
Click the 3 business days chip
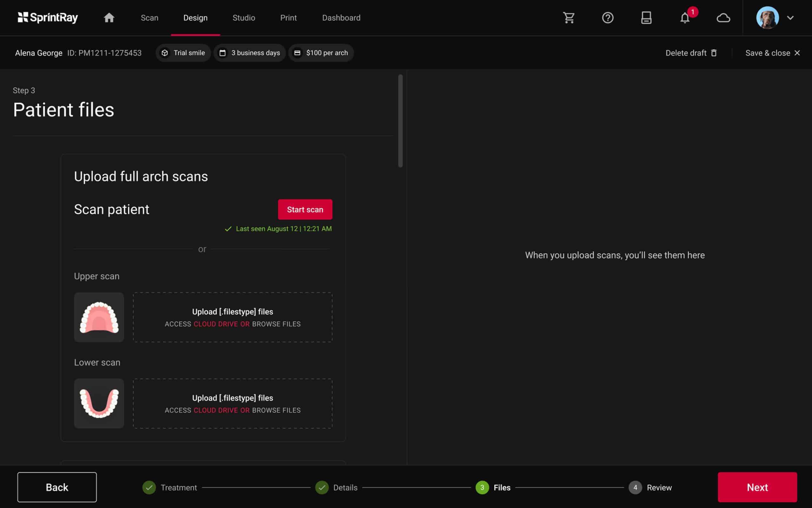point(249,53)
